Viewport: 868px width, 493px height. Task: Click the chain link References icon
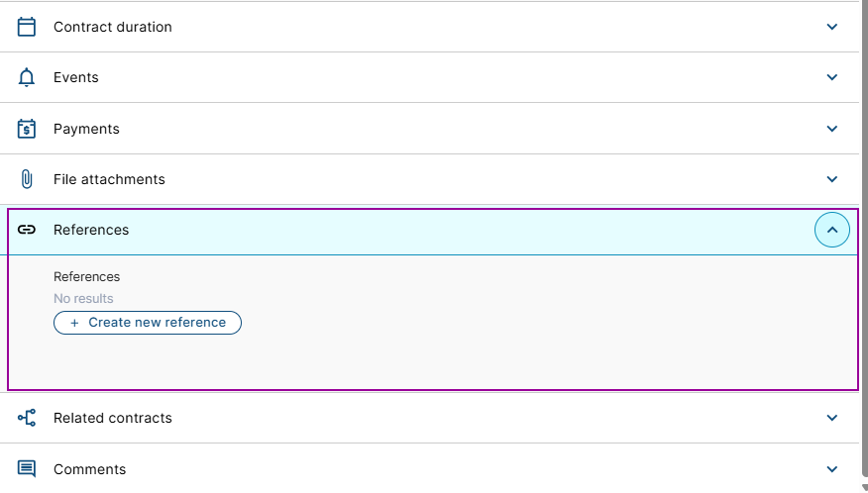click(27, 230)
